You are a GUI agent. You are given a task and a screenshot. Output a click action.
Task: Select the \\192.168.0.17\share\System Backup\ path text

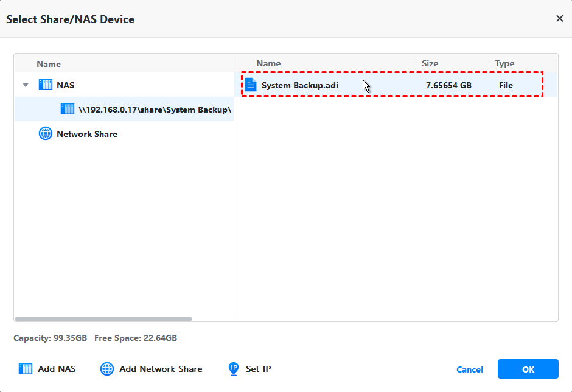coord(155,110)
